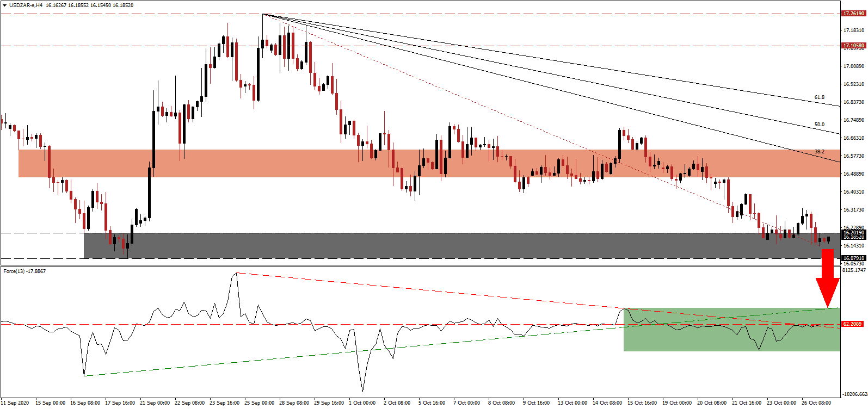Click the Force(13) indicator label
Image resolution: width=868 pixels, height=409 pixels.
coord(24,271)
